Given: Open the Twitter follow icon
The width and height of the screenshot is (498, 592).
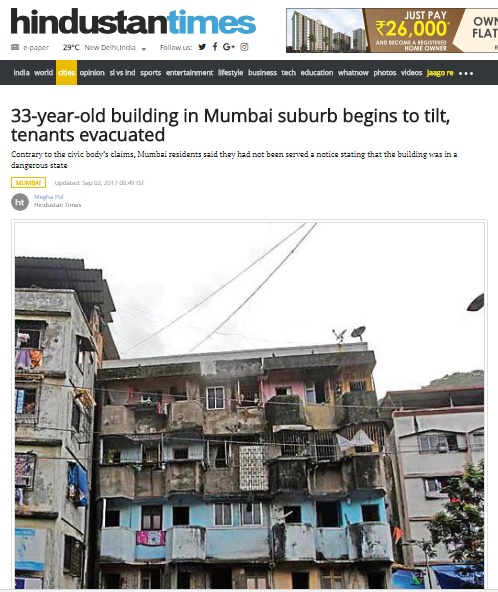Looking at the screenshot, I should coord(202,47).
